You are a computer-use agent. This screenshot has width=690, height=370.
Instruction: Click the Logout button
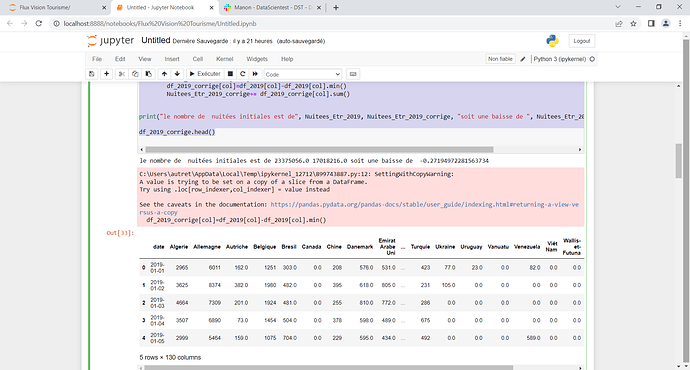pos(582,41)
